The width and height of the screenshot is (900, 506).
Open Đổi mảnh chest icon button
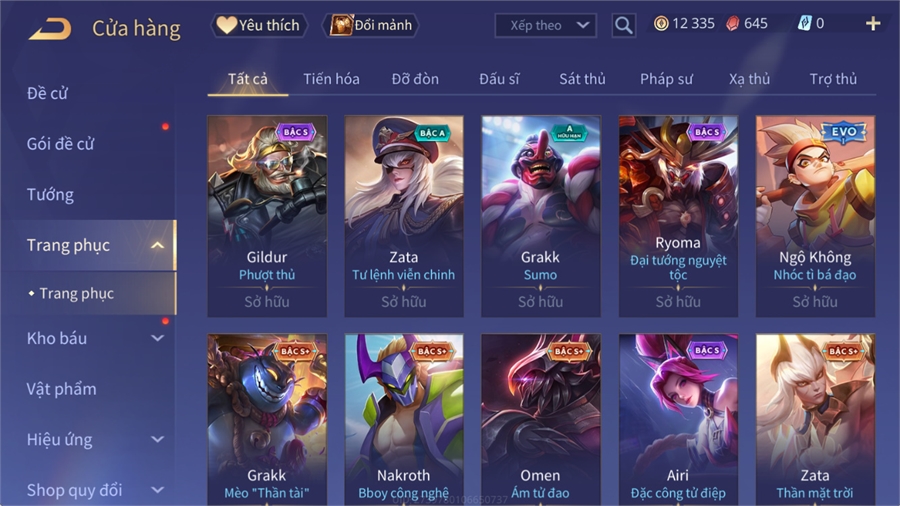pyautogui.click(x=372, y=25)
